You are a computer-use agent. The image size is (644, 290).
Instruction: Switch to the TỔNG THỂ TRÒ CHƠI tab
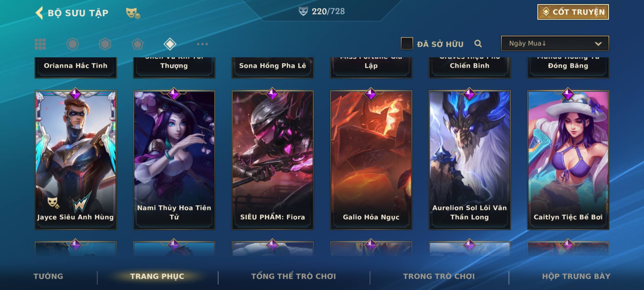click(x=294, y=276)
